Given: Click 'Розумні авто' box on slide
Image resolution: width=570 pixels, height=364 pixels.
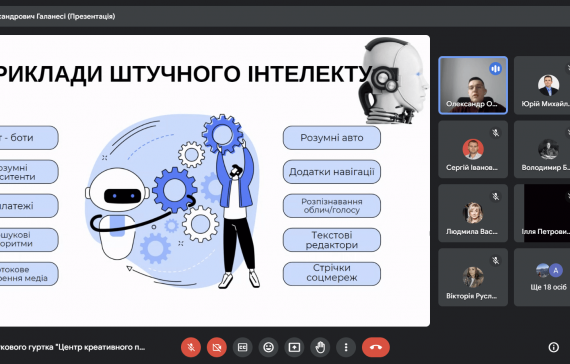Looking at the screenshot, I should pos(332,138).
